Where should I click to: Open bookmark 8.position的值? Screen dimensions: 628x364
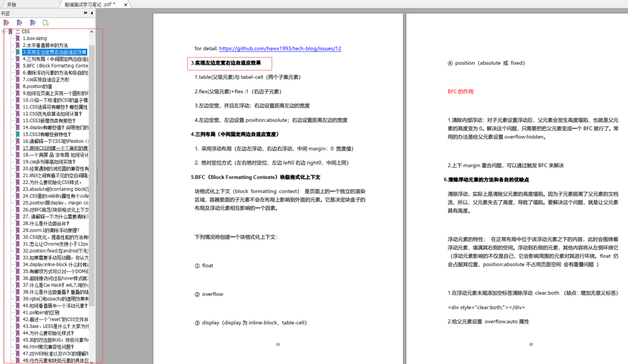point(37,86)
